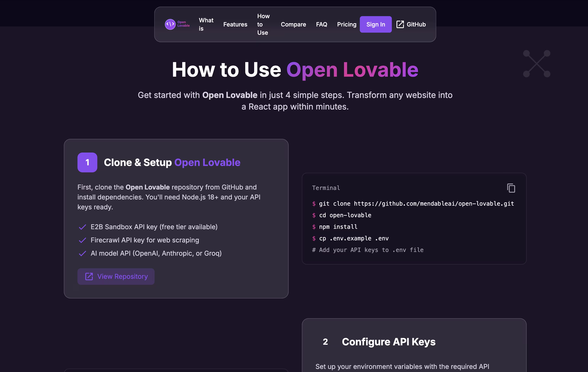Click the step 2 number badge

point(325,342)
